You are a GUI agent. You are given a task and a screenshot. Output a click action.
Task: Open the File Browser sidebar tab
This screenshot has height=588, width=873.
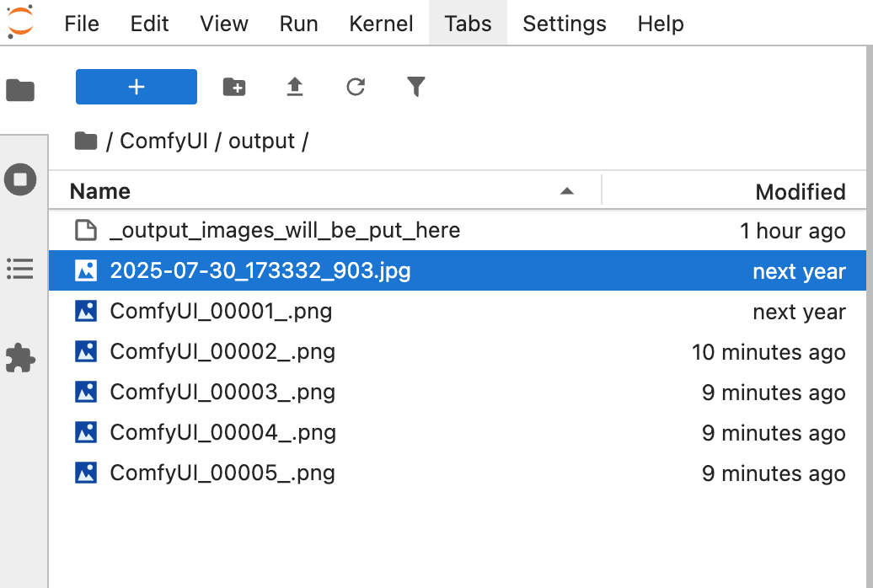(x=20, y=89)
